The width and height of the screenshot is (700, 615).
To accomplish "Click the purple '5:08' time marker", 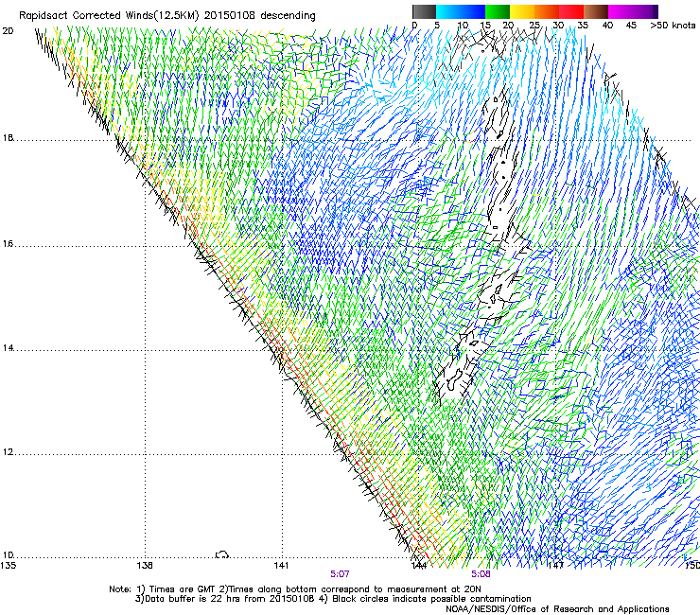I will pyautogui.click(x=481, y=574).
